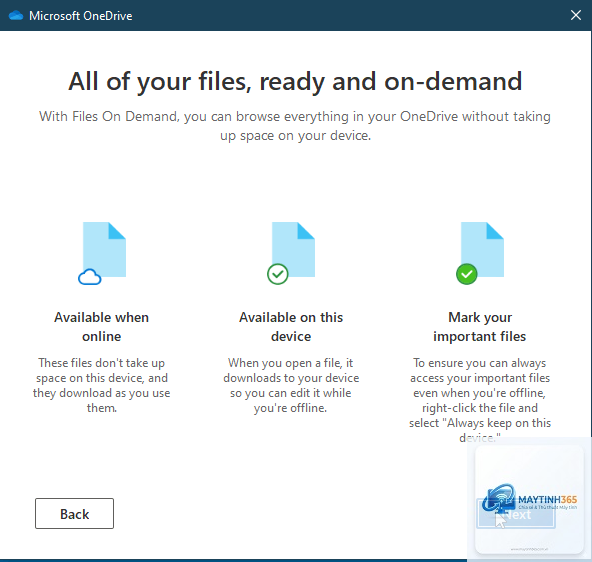The width and height of the screenshot is (592, 562).
Task: Select the "Mark your important files" heading
Action: point(480,326)
